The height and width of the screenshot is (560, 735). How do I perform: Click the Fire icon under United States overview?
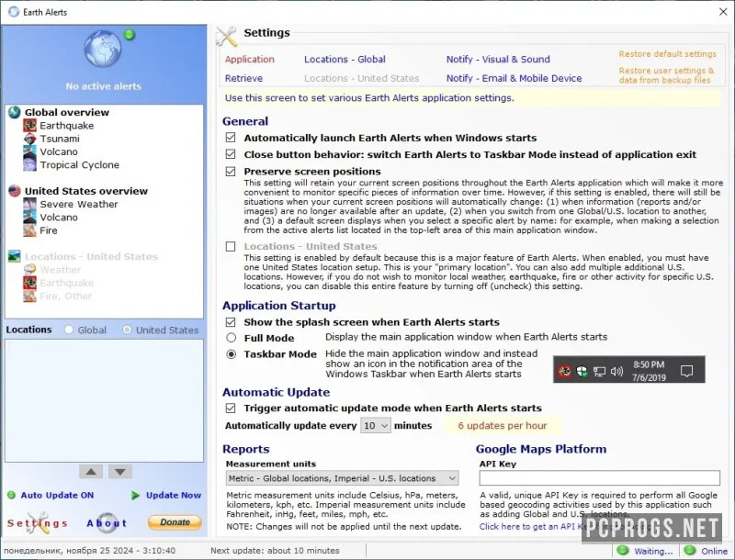pyautogui.click(x=30, y=230)
